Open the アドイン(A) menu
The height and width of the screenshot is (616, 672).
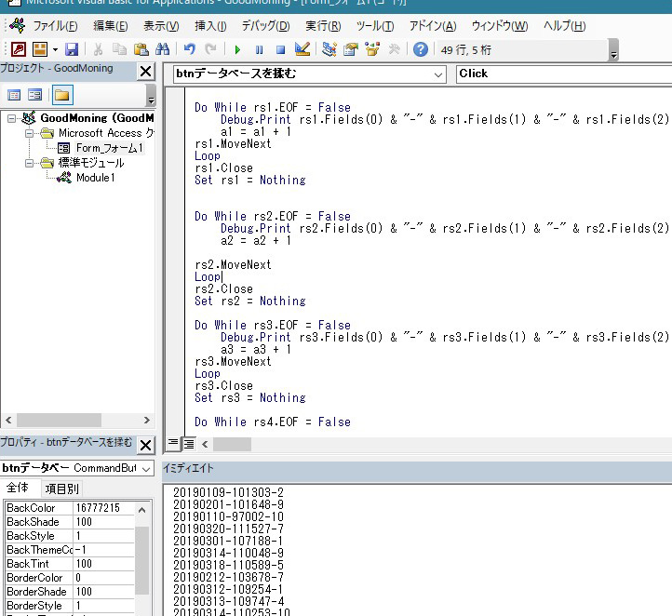pyautogui.click(x=433, y=26)
